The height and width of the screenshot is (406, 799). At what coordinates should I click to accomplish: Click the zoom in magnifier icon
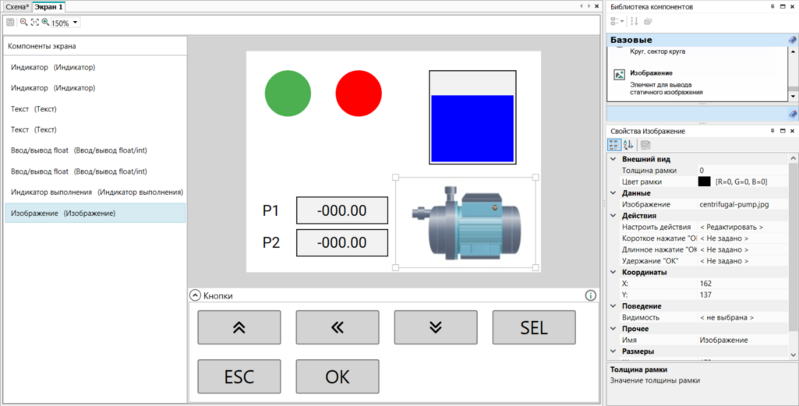(45, 22)
